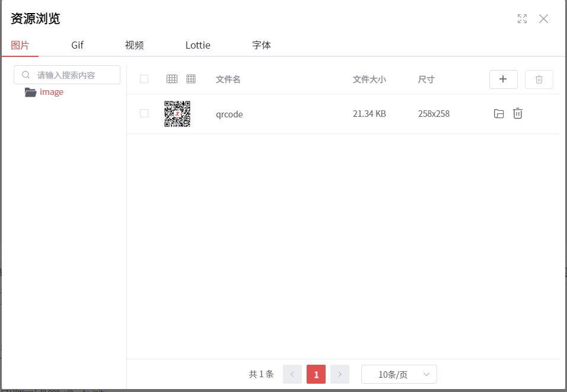
Task: Click the plus add resource button
Action: coord(503,79)
